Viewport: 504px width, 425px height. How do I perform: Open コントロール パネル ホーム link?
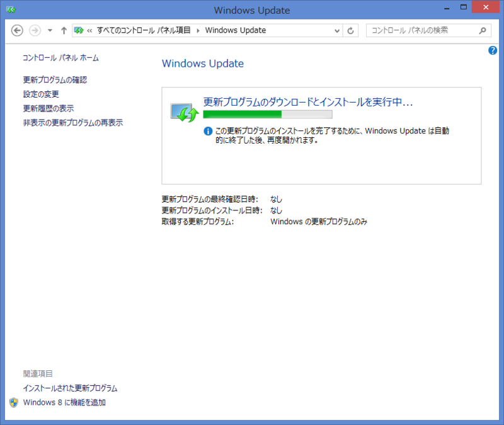(60, 58)
